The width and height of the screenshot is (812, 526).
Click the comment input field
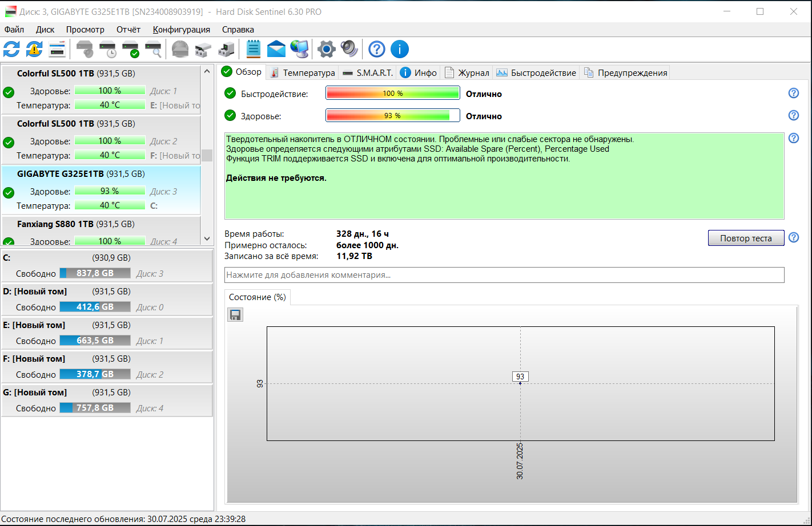click(504, 275)
